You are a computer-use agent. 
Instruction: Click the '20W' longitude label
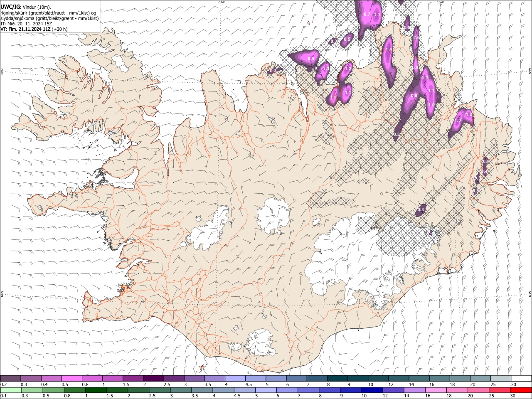tap(221, 2)
